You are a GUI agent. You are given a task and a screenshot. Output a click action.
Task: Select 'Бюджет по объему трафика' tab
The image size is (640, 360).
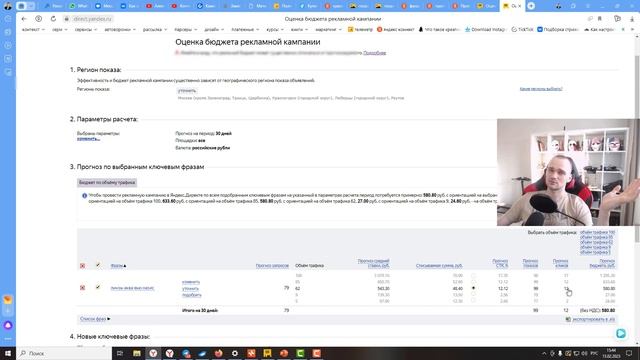[x=107, y=182]
